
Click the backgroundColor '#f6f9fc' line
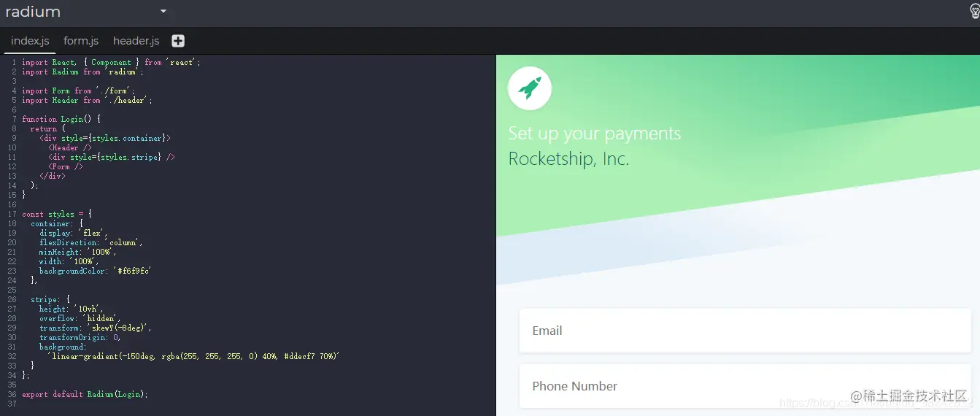tap(96, 271)
